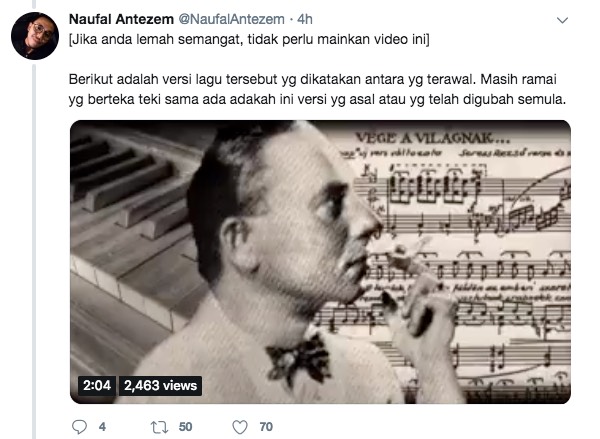Click the thread connector line below avatar
This screenshot has height=439, width=600.
point(34,251)
